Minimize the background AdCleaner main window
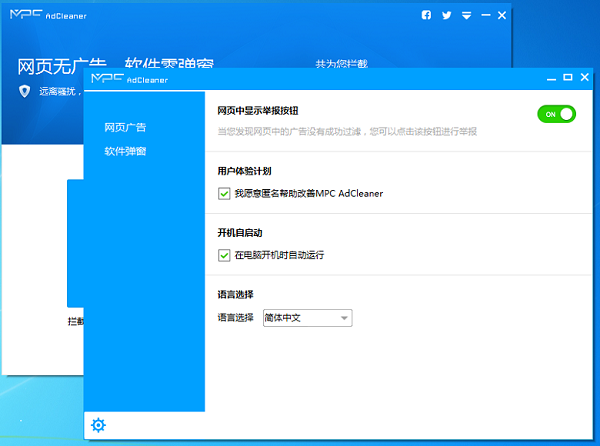This screenshot has width=600, height=446. click(485, 15)
